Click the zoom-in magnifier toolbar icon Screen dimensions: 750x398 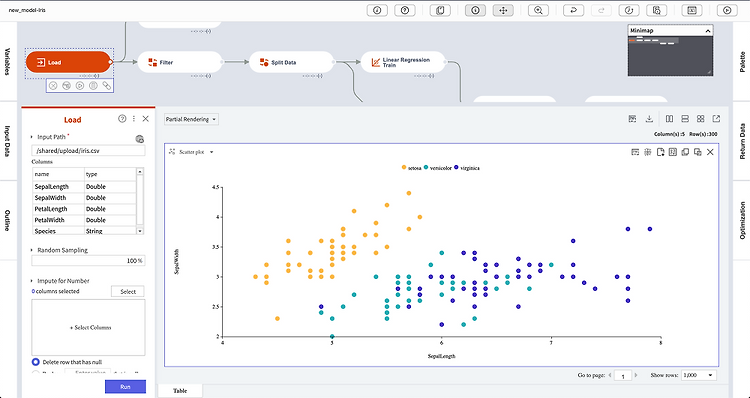538,10
